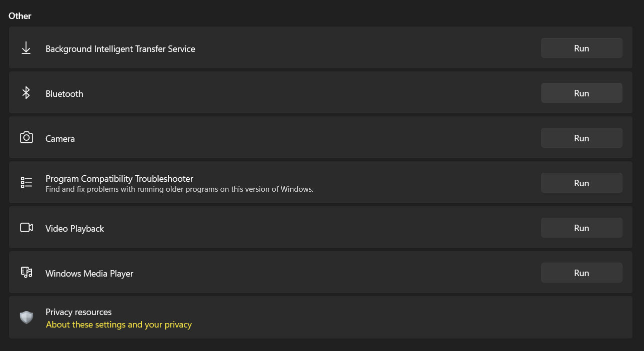Click the Other section heading
The height and width of the screenshot is (351, 644).
(20, 16)
